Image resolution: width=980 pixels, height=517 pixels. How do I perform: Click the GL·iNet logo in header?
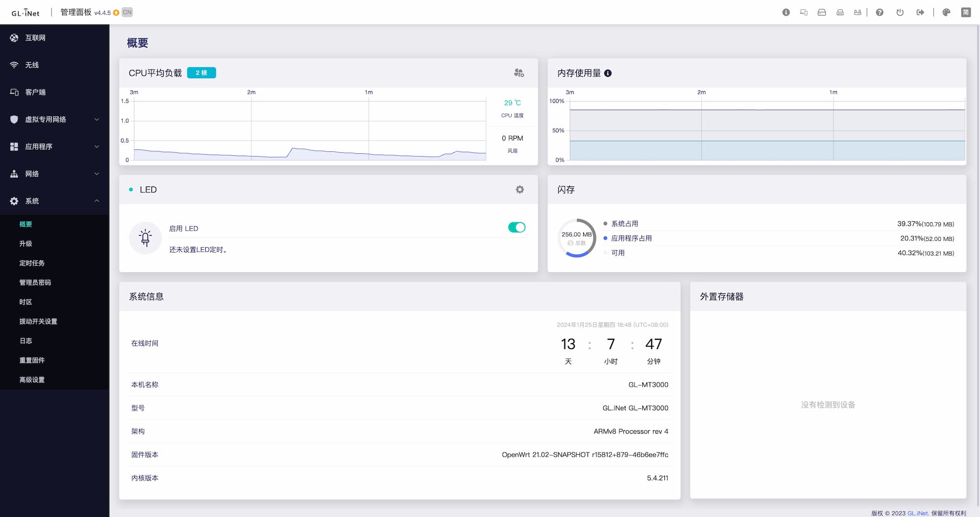25,13
